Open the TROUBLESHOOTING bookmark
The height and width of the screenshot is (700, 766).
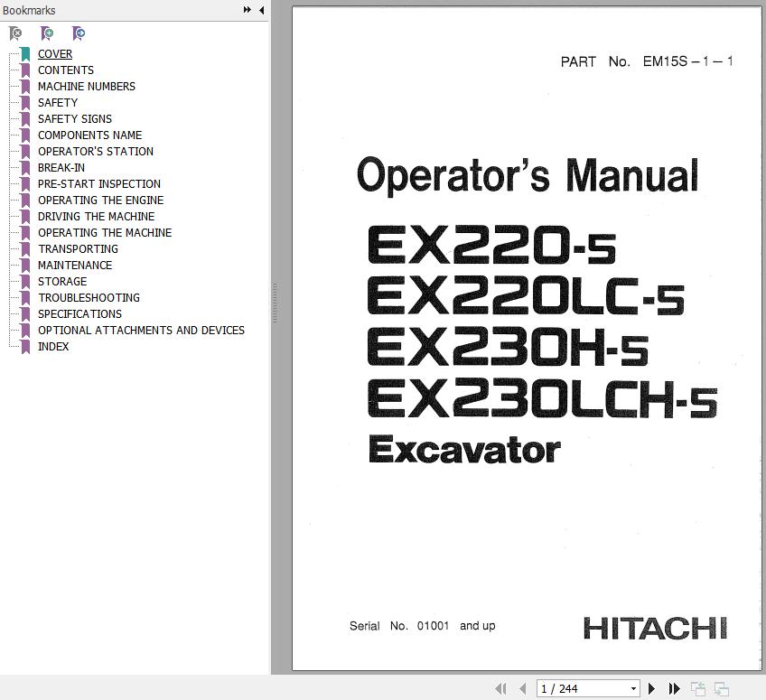click(x=89, y=297)
